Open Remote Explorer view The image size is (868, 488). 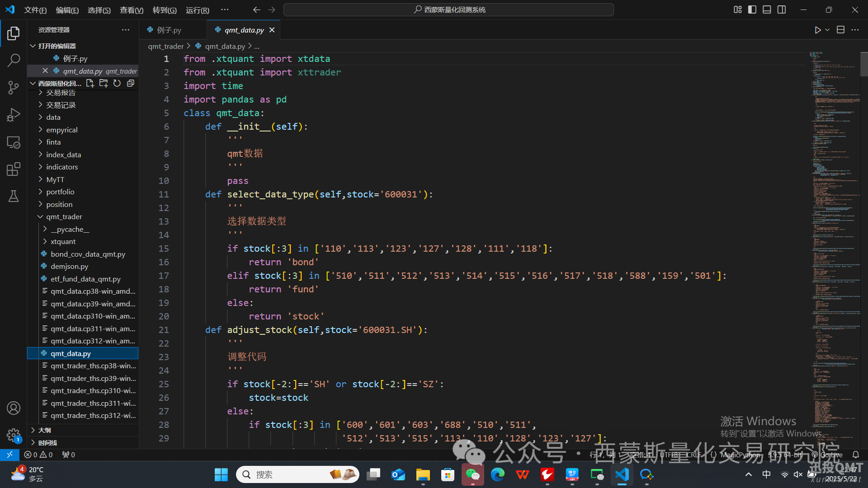(x=14, y=142)
